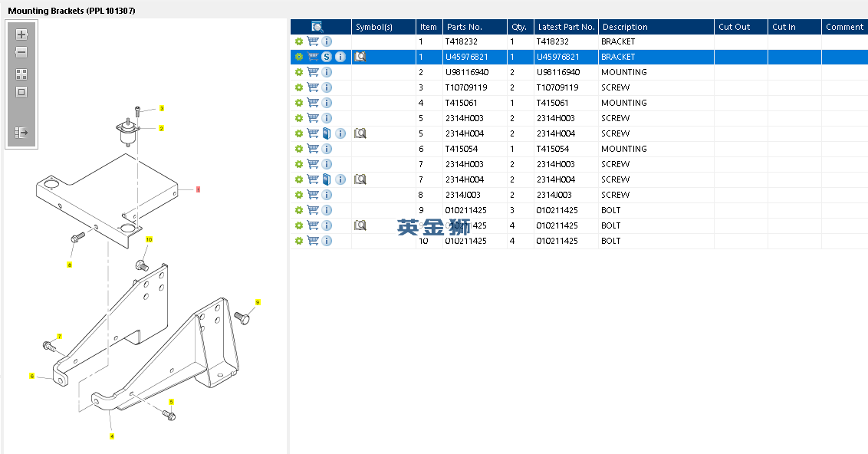Open symbol icon for item 5 2314H004

360,133
